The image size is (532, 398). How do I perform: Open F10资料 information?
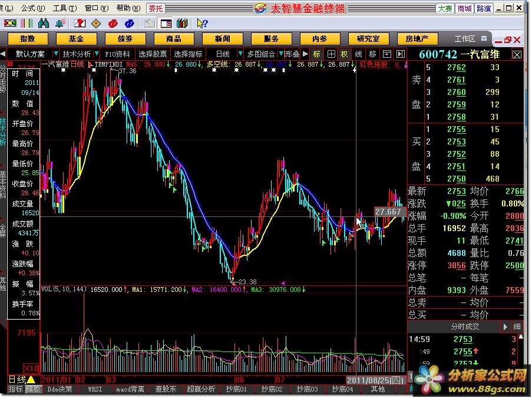pos(117,54)
